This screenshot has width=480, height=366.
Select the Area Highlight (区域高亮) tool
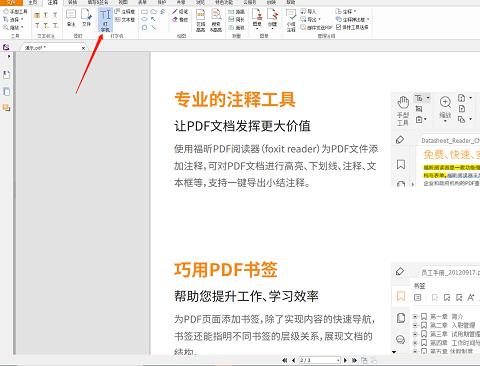click(200, 20)
